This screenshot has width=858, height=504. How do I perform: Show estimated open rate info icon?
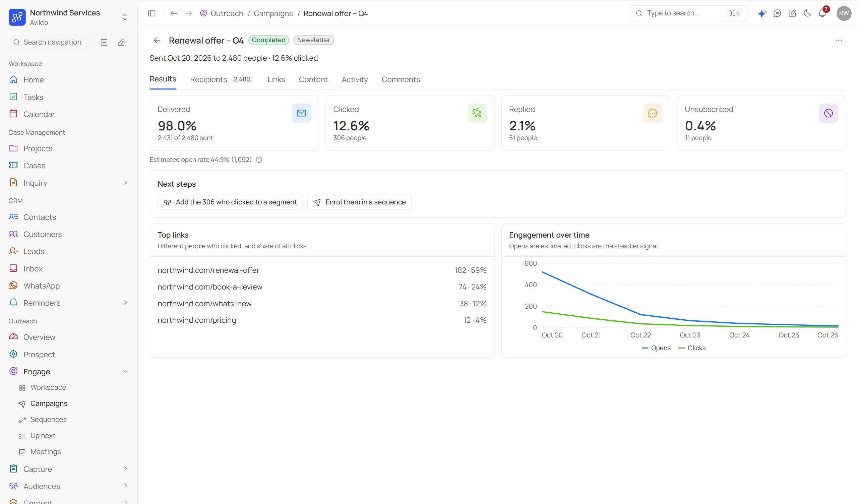click(259, 160)
